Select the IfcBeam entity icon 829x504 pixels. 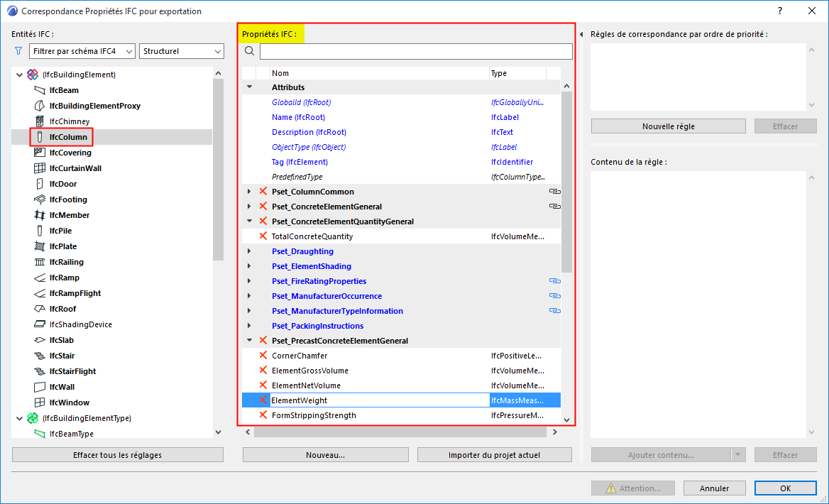pyautogui.click(x=40, y=90)
